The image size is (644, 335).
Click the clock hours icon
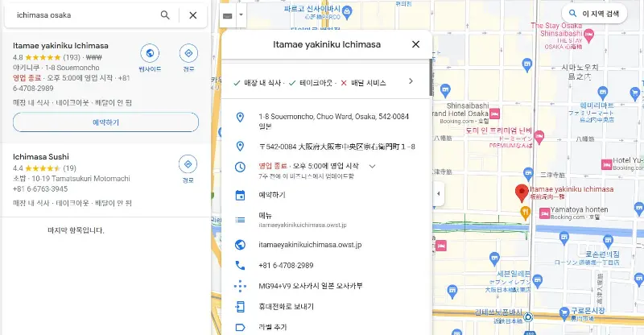[240, 167]
